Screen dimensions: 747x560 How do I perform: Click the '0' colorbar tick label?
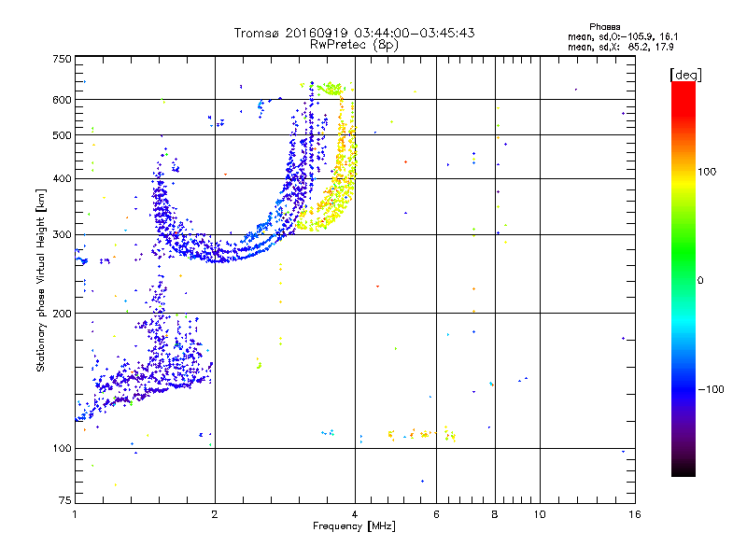(x=700, y=281)
